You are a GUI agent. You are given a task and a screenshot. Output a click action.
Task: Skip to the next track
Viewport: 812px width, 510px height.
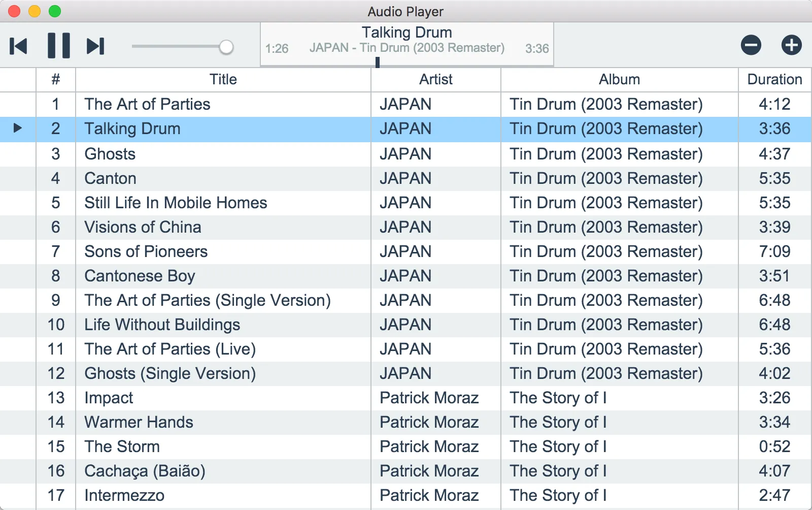click(95, 46)
